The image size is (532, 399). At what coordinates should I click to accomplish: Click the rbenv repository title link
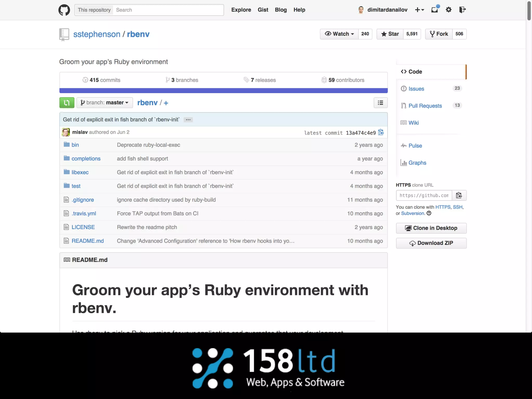pyautogui.click(x=138, y=34)
